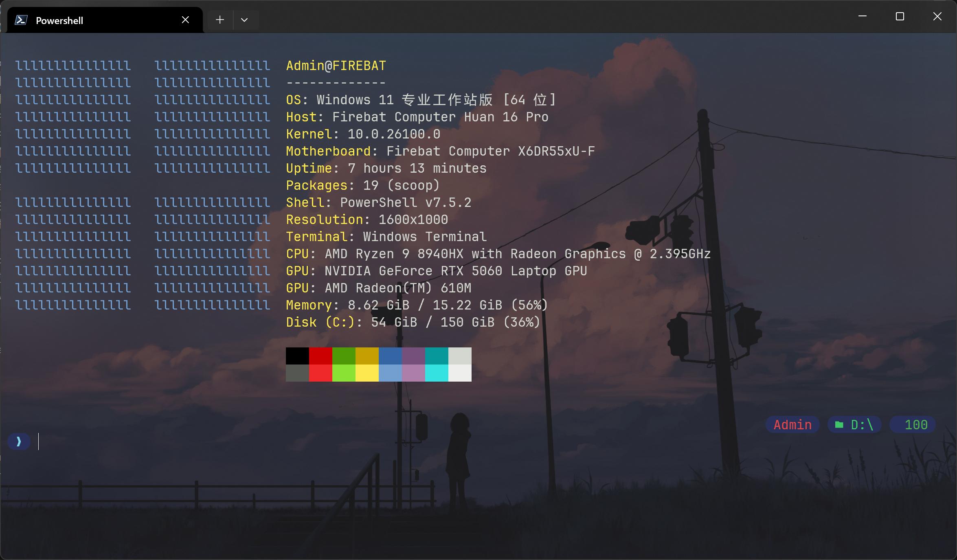This screenshot has height=560, width=957.
Task: Click the Uptime: 7 hours 13 minutes line
Action: tap(386, 168)
